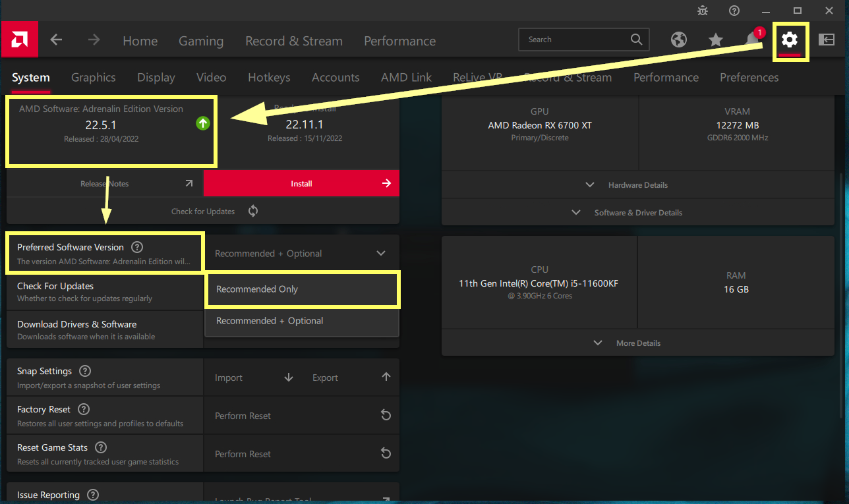Open settings gear icon
The width and height of the screenshot is (849, 504).
[790, 40]
